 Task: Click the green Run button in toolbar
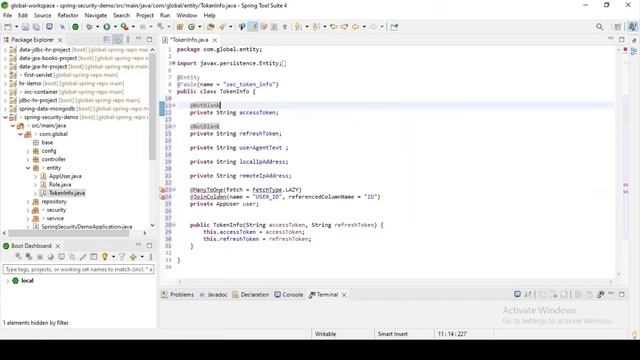point(107,27)
